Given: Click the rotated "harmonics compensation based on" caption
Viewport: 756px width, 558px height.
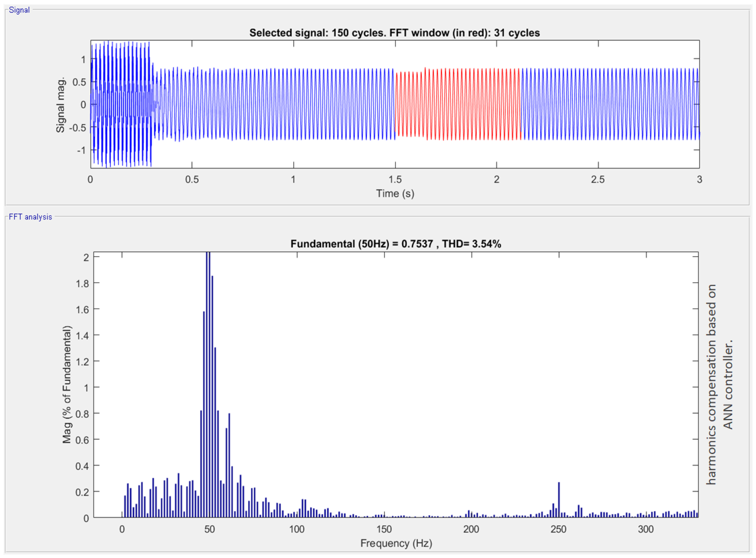Looking at the screenshot, I should pyautogui.click(x=711, y=384).
